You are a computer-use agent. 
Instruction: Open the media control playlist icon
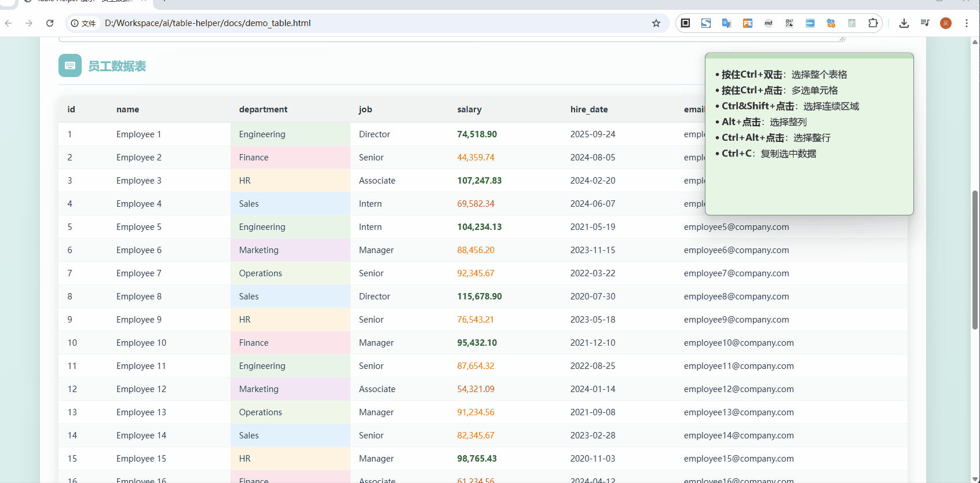(925, 23)
